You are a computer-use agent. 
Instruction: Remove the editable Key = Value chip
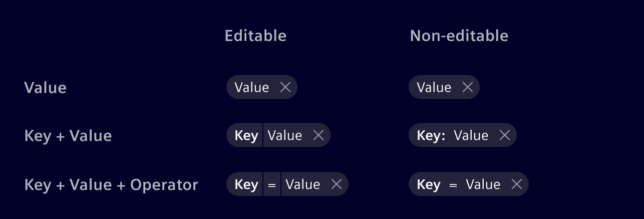337,184
